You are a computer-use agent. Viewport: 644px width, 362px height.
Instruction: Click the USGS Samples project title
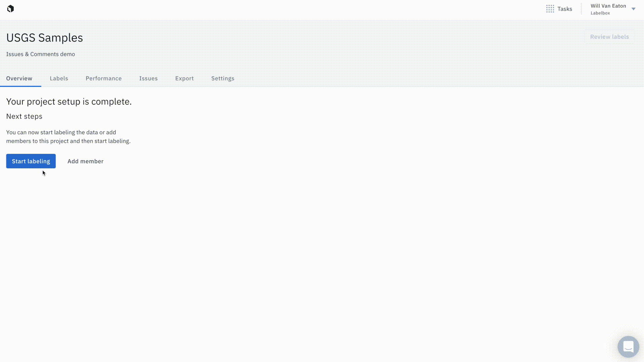tap(45, 38)
